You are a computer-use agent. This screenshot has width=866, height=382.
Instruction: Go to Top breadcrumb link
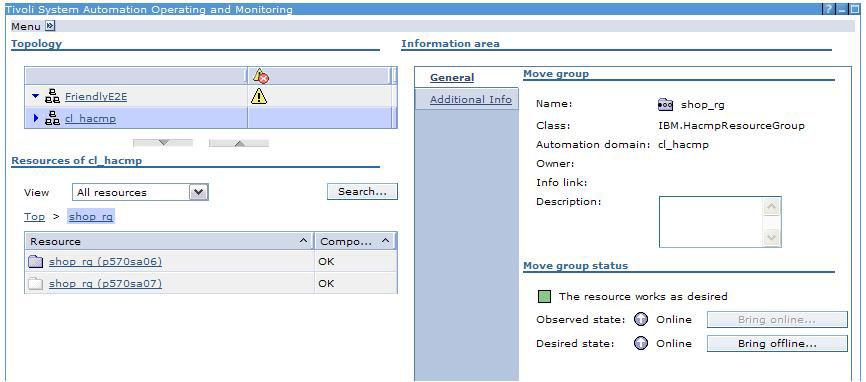34,216
